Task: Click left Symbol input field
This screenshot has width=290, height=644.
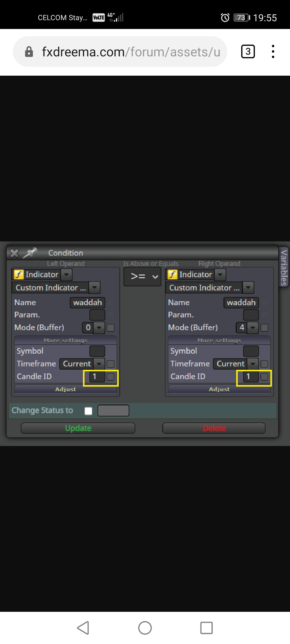Action: click(97, 351)
